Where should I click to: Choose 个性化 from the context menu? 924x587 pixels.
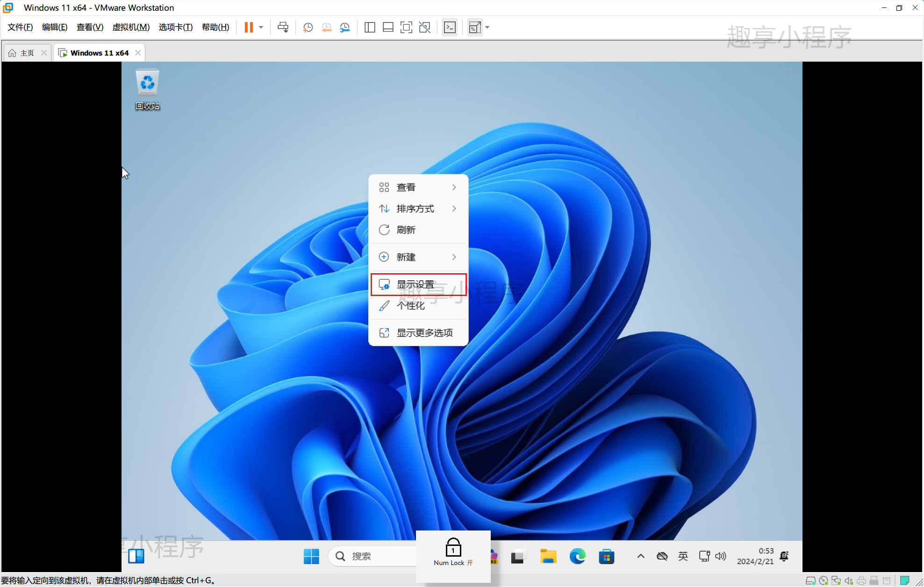point(418,305)
